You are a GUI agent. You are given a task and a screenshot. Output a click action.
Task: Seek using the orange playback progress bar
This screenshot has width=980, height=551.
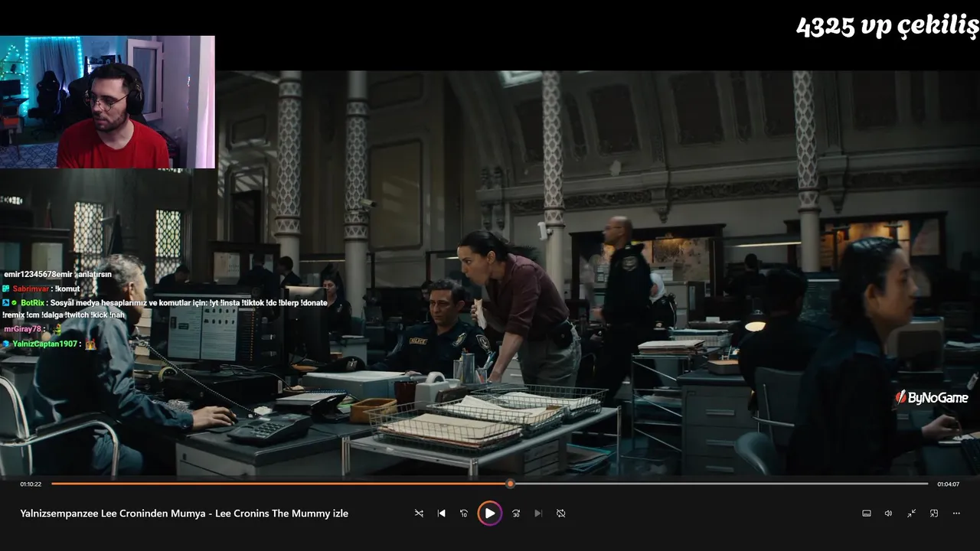[490, 484]
